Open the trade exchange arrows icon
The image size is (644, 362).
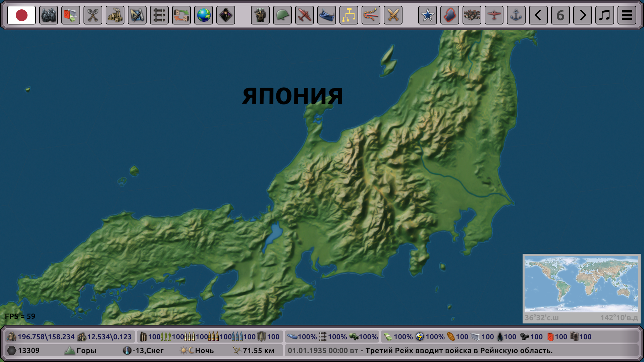(181, 15)
